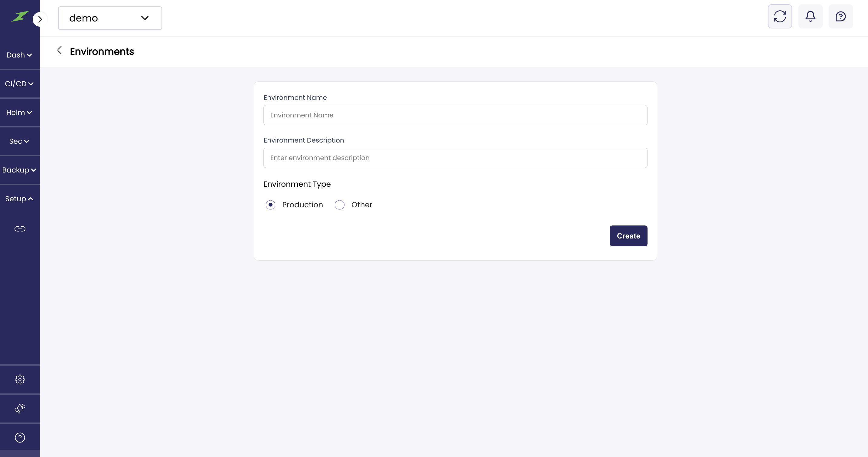
Task: Click the green logo icon
Action: pyautogui.click(x=20, y=16)
